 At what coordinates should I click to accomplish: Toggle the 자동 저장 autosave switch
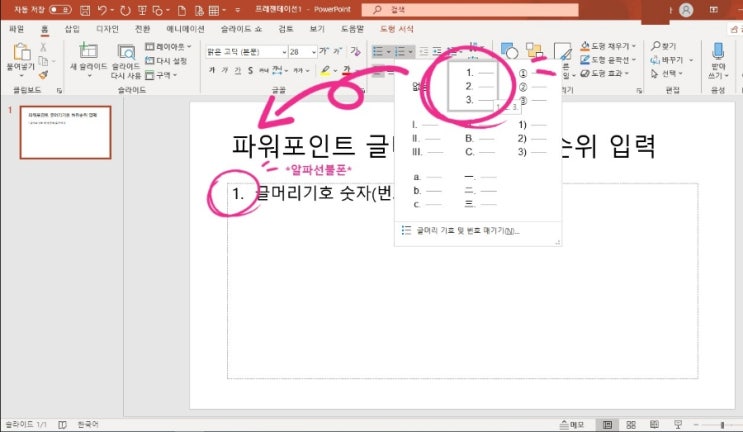[61, 9]
